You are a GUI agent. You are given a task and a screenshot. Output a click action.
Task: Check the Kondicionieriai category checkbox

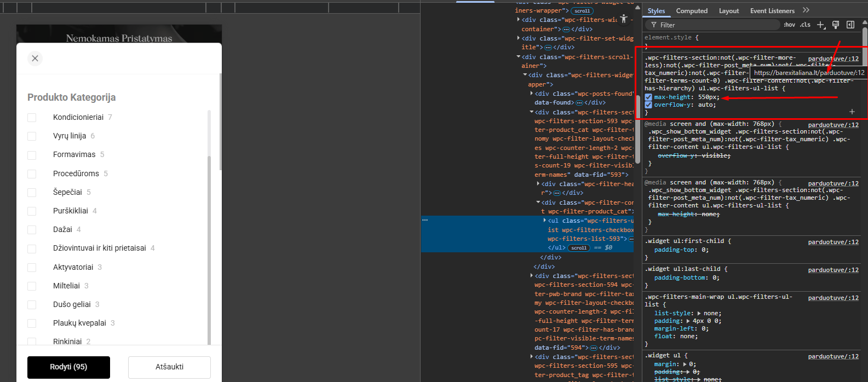(x=32, y=117)
